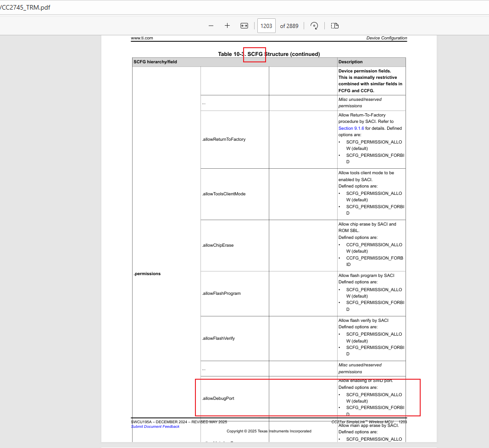Select 'Allow flash verify by SACI' text

363,321
